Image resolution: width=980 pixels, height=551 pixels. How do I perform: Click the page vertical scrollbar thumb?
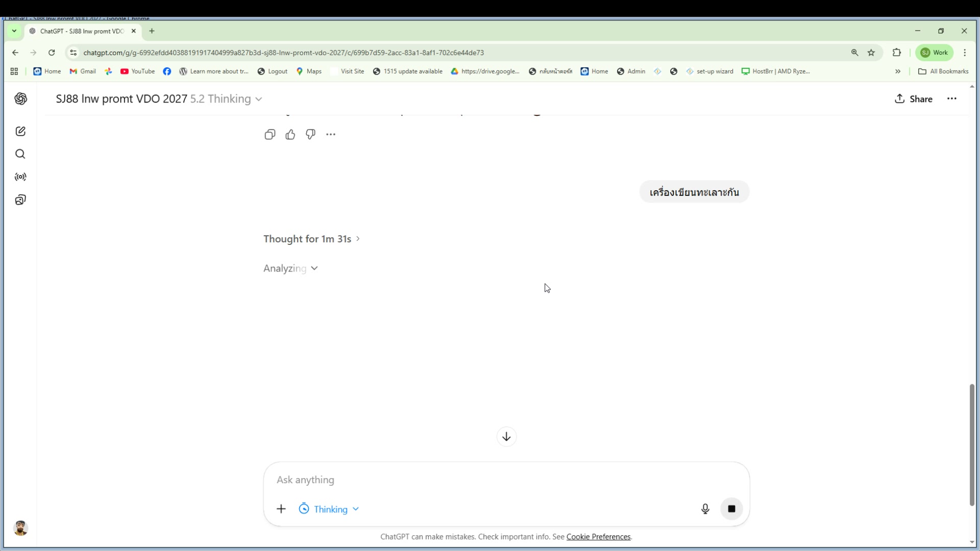coord(972,444)
